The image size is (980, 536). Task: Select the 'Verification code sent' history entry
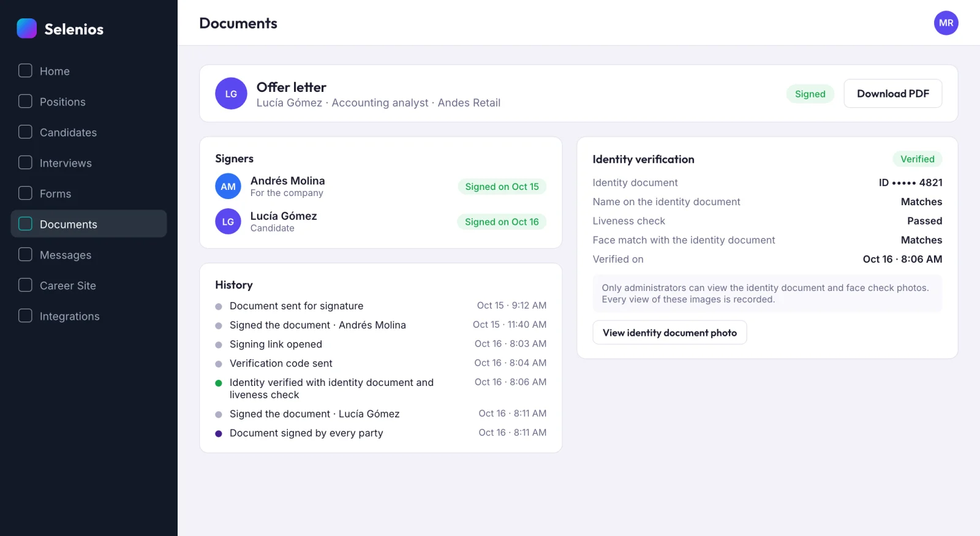click(x=380, y=363)
